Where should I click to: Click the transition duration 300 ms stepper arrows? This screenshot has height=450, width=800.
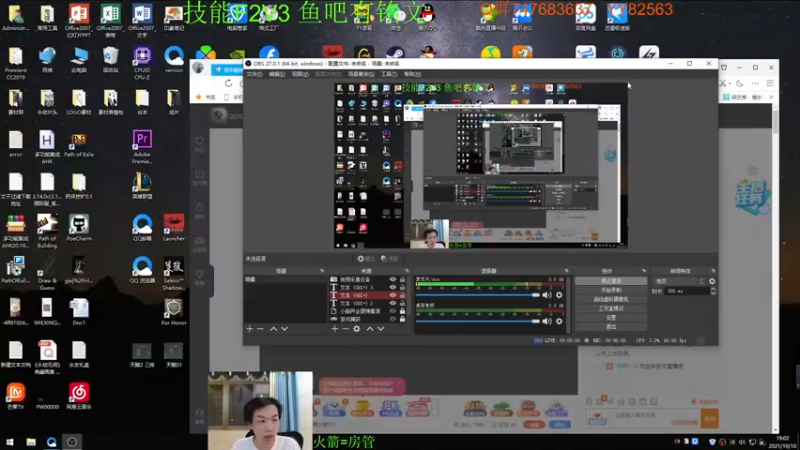point(713,291)
